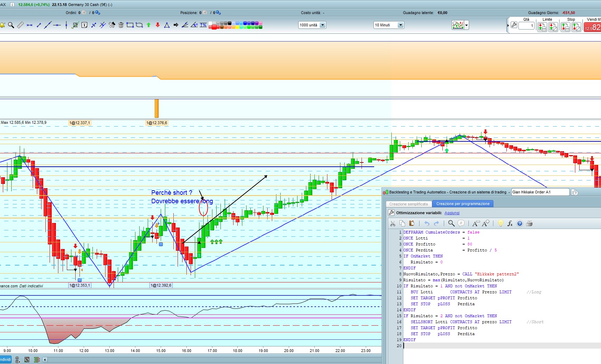This screenshot has height=364, width=601.
Task: Select the ellipse drawing tool
Action: pos(139,25)
